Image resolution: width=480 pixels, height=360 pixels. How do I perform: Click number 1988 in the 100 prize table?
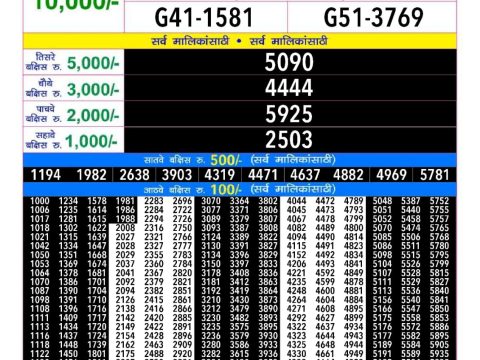pos(125,219)
